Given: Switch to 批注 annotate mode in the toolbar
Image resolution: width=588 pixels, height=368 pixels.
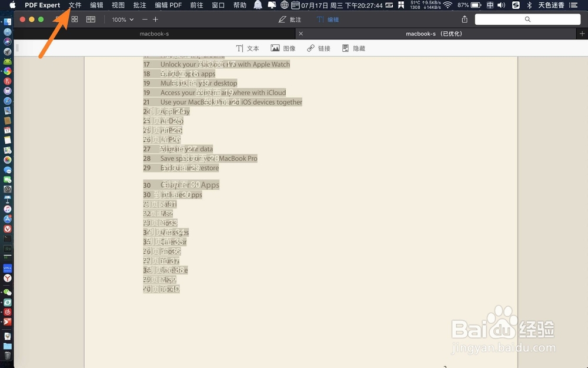Looking at the screenshot, I should (290, 19).
